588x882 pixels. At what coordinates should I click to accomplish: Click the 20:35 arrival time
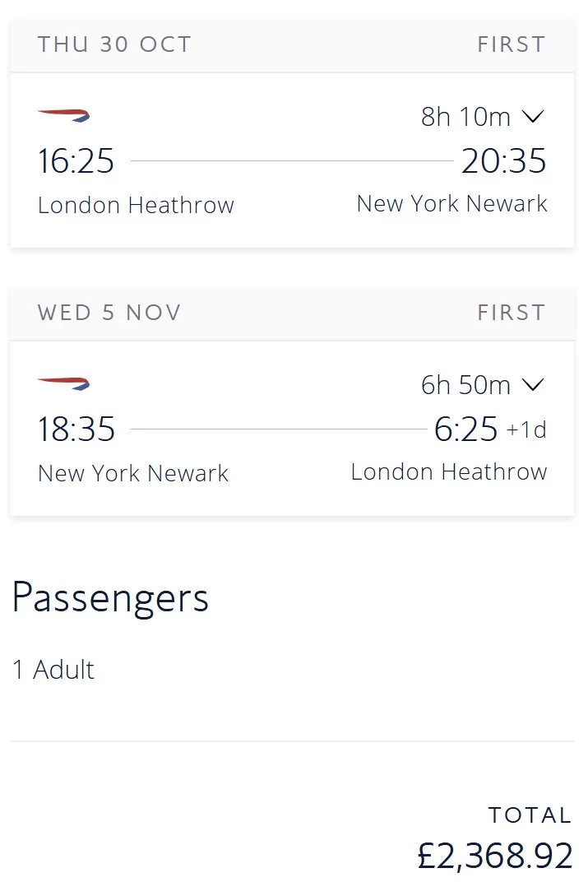(x=503, y=161)
